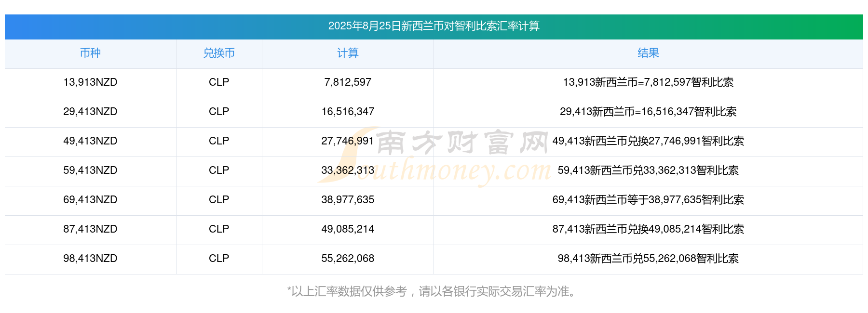Click the calculated value 16,516,347
Viewport: 868px width, 313px height.
tap(348, 112)
